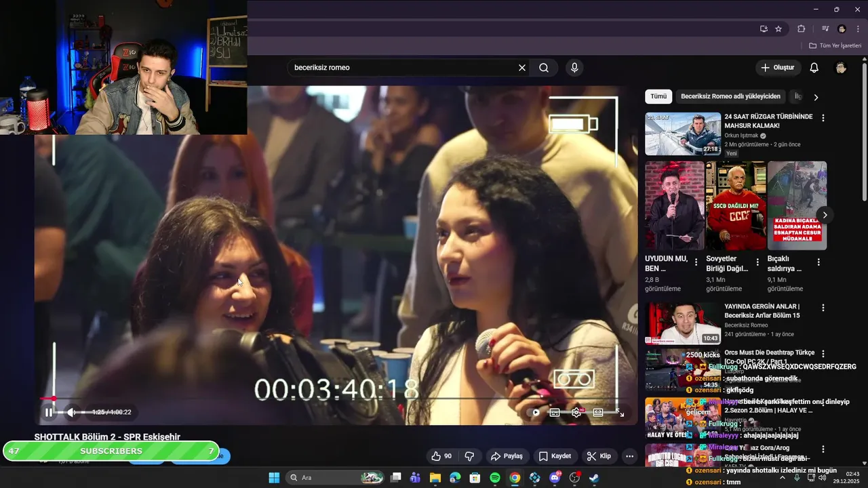Open Steam from the taskbar
This screenshot has width=868, height=488.
coord(594,478)
